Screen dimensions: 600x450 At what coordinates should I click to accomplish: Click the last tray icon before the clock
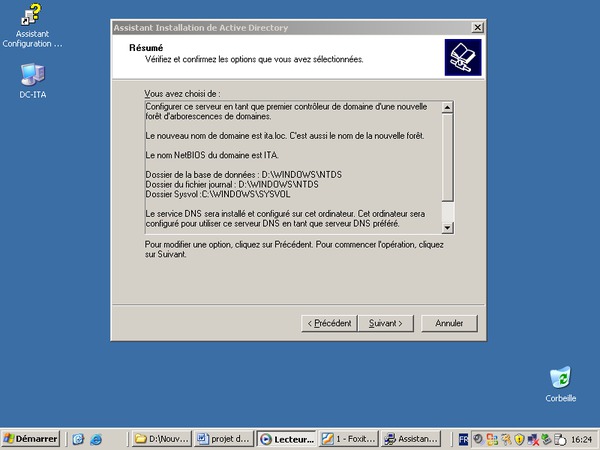coord(560,439)
